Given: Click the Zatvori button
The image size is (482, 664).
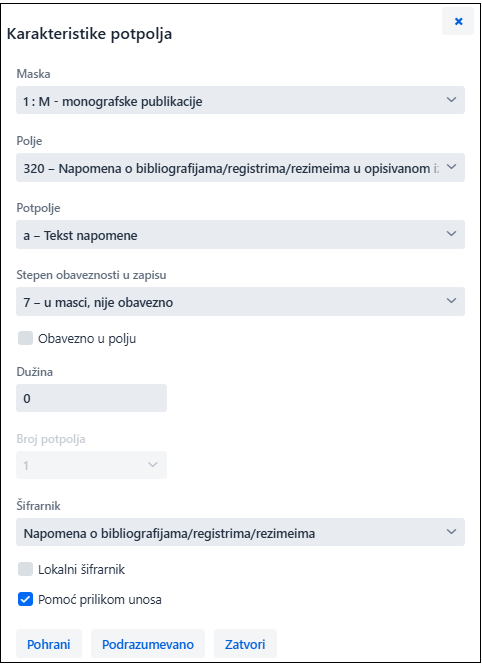Looking at the screenshot, I should 245,644.
